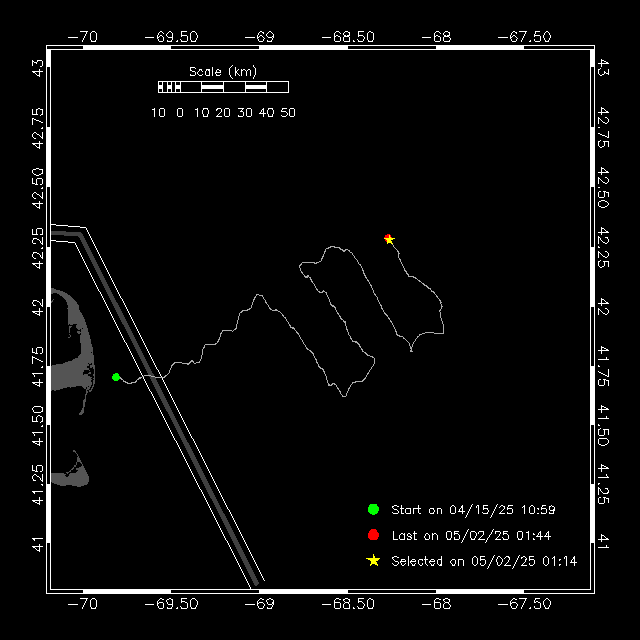Click the green circle in the legend
Viewport: 640px width, 640px height.
pyautogui.click(x=373, y=510)
